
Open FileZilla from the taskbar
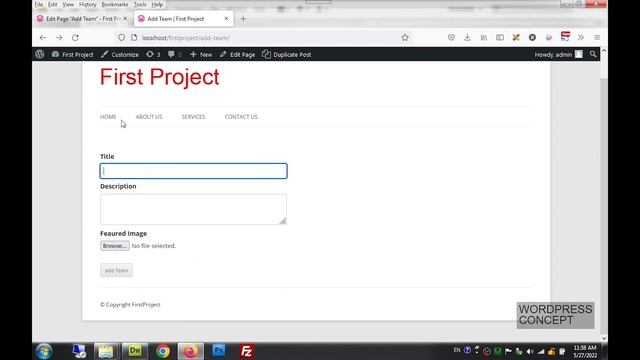247,351
